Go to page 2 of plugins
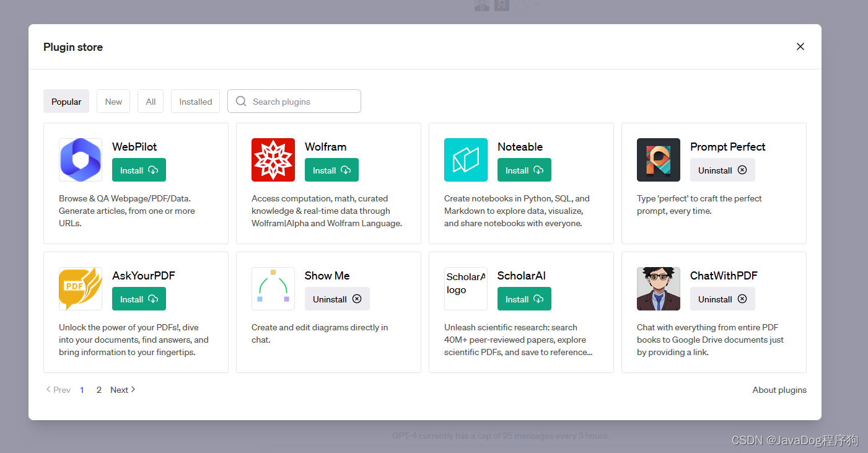Image resolution: width=868 pixels, height=453 pixels. (x=99, y=390)
